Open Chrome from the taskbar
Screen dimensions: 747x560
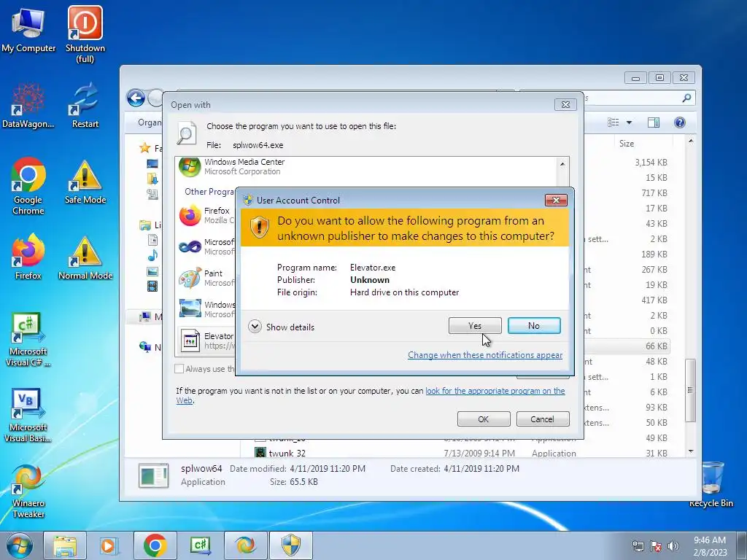[155, 545]
